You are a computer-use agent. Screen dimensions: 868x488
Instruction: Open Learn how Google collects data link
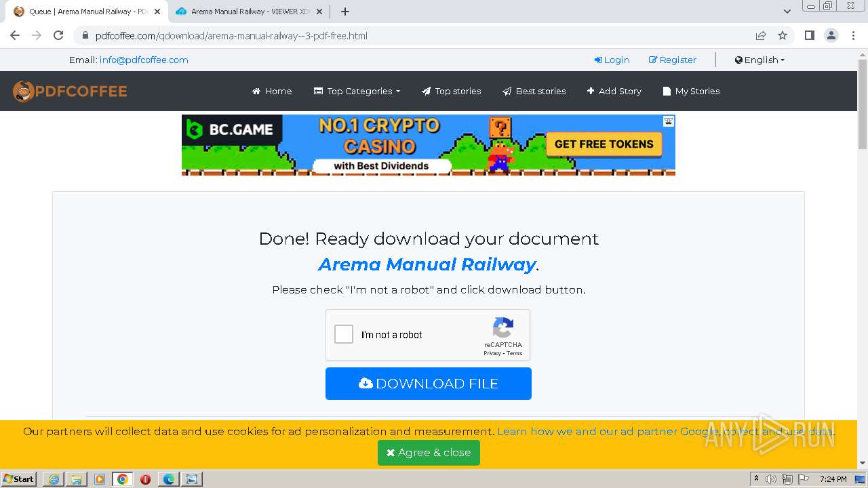coord(666,431)
